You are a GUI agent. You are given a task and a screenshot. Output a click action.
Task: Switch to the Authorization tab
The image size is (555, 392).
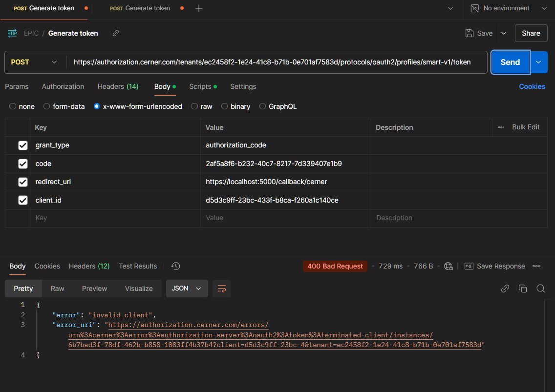pos(63,87)
